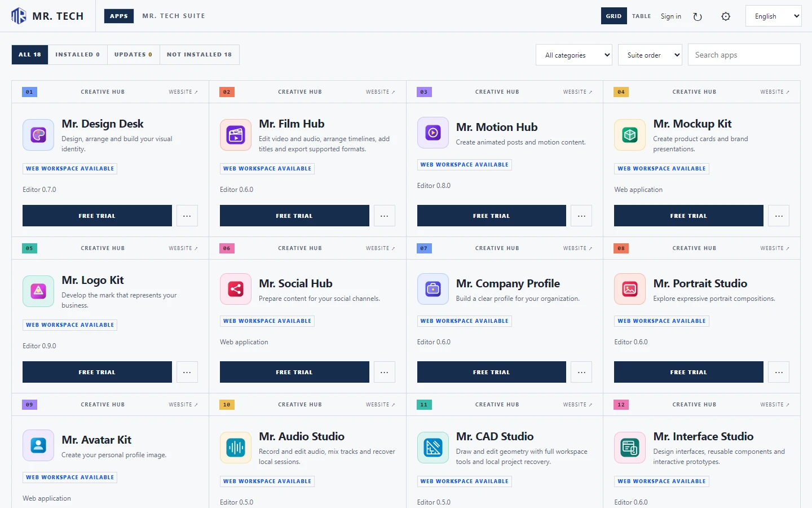
Task: Click the Mr. Portrait Studio app icon
Action: [x=630, y=289]
